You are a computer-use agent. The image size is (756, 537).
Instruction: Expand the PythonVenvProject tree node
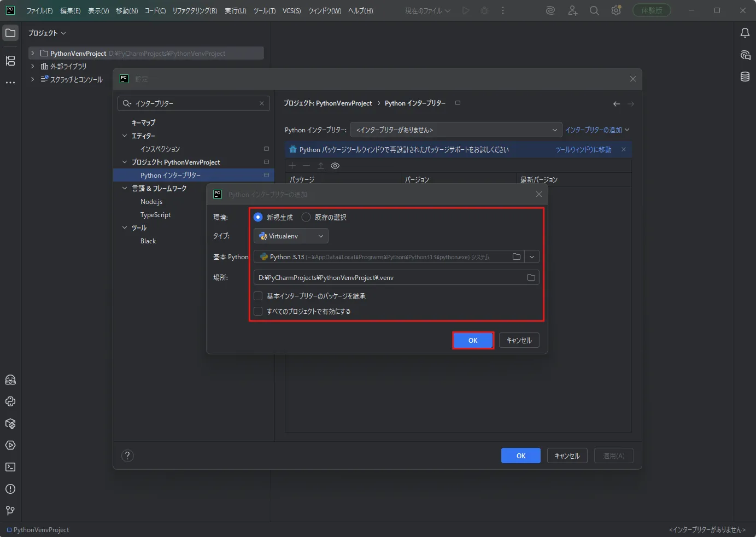coord(33,53)
